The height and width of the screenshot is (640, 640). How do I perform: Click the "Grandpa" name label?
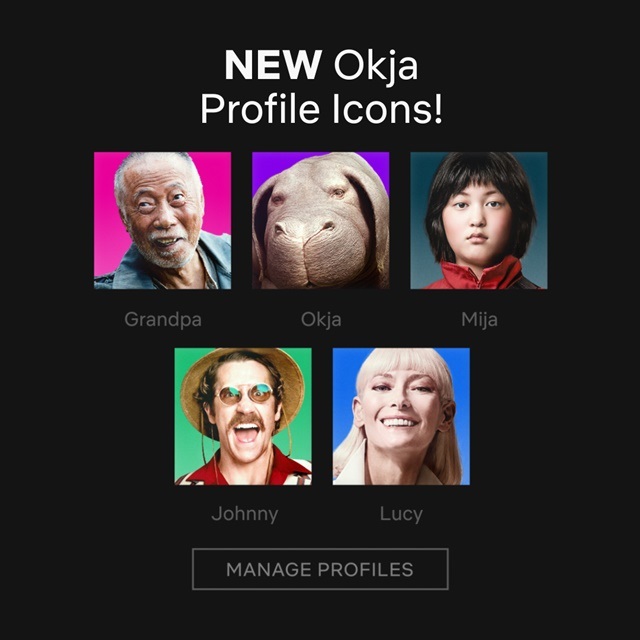(x=163, y=319)
